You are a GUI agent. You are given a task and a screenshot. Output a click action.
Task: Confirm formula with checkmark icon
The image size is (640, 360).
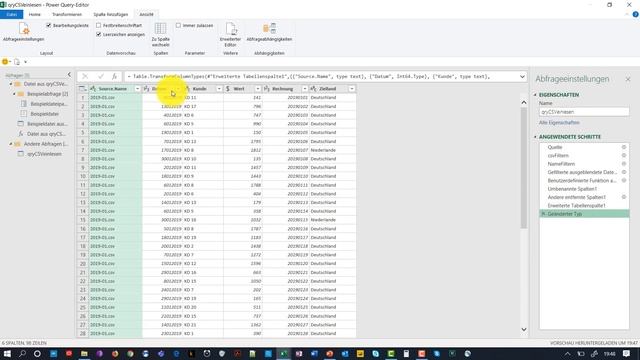[100, 76]
